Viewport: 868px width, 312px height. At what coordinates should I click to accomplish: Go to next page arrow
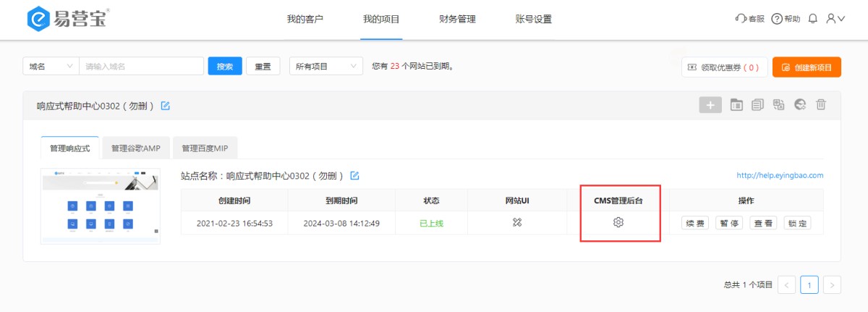832,284
